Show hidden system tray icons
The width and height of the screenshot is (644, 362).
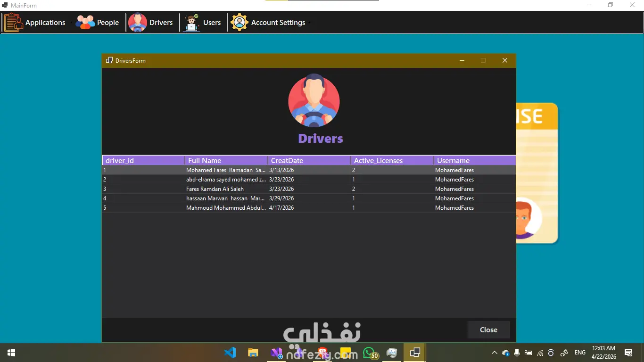[494, 353]
